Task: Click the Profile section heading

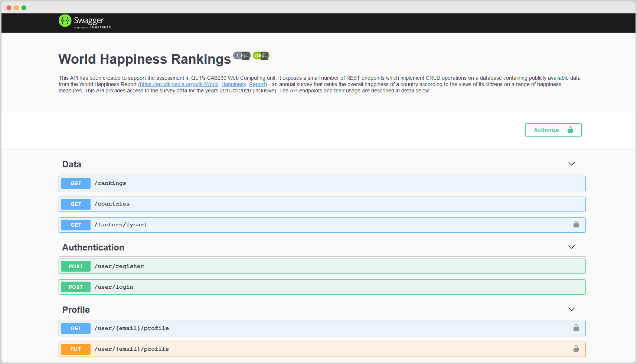Action: tap(76, 310)
